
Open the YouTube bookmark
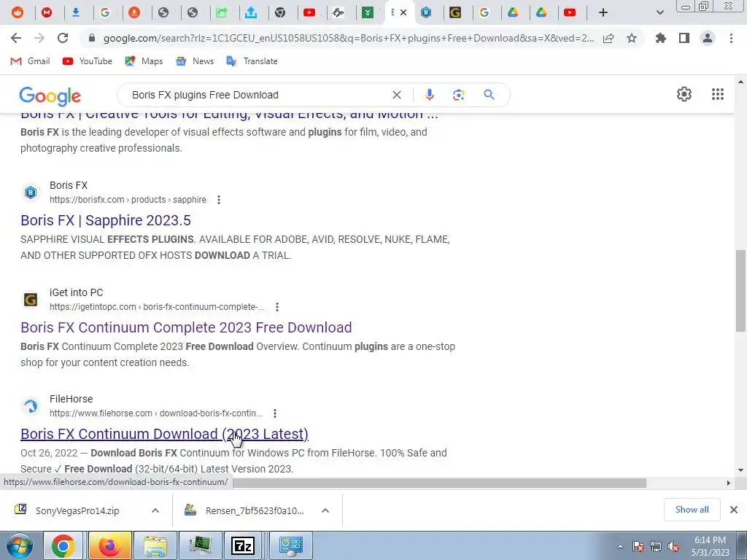click(88, 61)
